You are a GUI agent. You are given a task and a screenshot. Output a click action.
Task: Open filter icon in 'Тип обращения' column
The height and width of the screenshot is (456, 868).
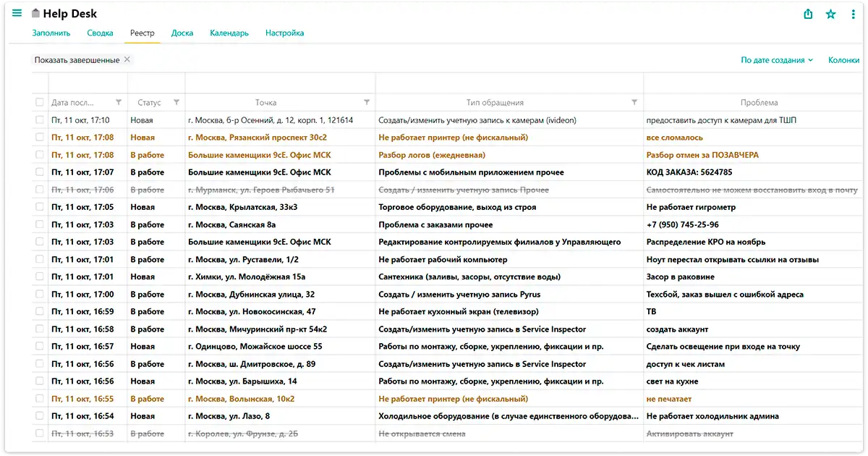click(634, 102)
